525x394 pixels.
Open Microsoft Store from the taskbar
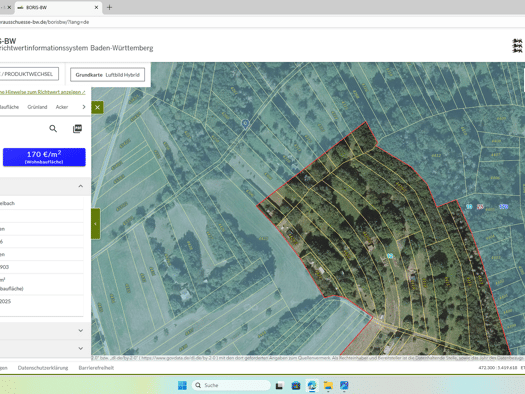(x=296, y=386)
